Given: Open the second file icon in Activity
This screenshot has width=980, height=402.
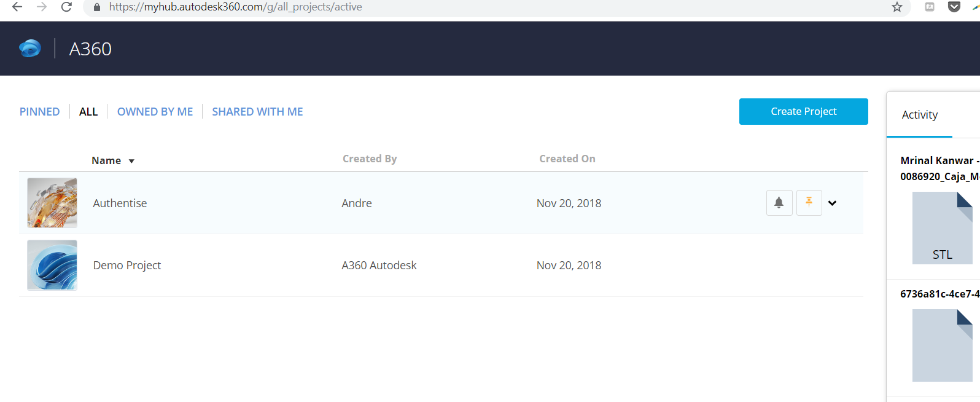Looking at the screenshot, I should 942,345.
